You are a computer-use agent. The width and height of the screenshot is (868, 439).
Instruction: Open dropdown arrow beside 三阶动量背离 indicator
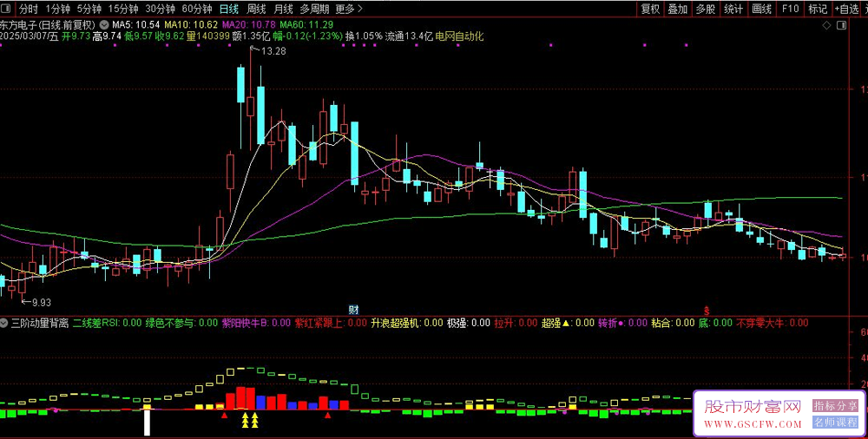point(5,323)
